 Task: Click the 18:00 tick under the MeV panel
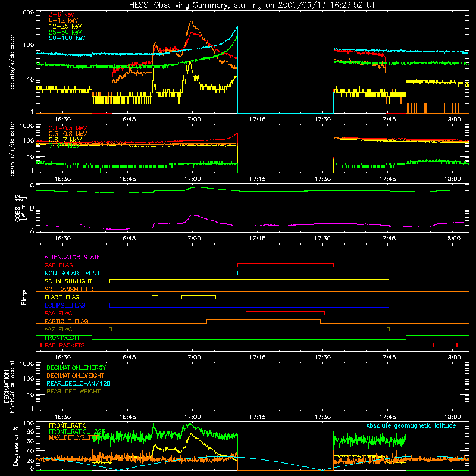(452, 179)
